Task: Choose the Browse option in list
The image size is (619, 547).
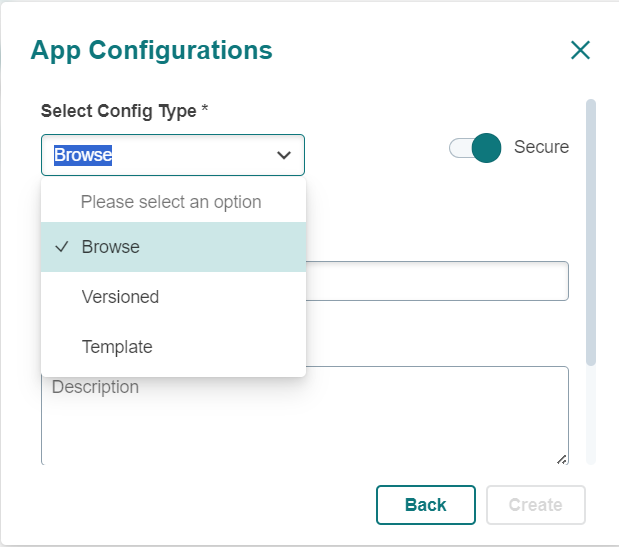Action: (x=111, y=247)
